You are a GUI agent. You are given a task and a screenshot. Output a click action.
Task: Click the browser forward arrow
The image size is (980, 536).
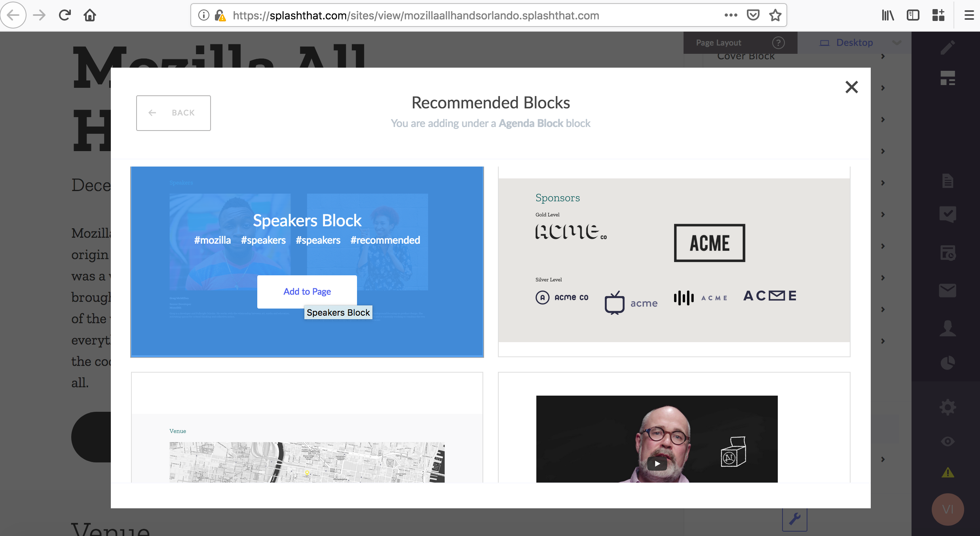[x=39, y=15]
